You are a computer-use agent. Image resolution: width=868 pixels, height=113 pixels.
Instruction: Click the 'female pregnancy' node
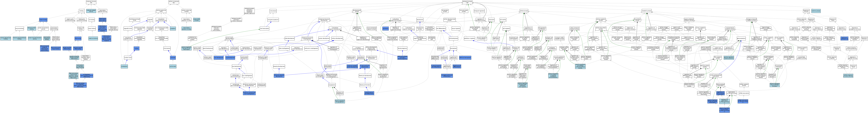[402, 48]
